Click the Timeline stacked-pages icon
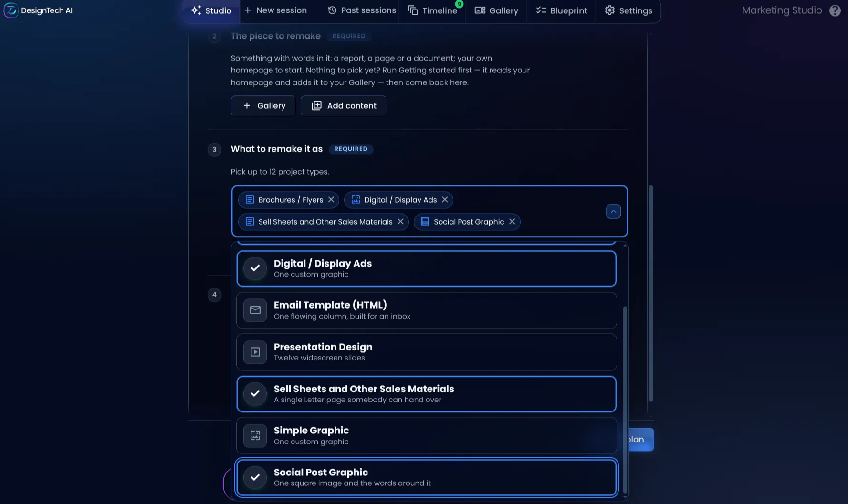The width and height of the screenshot is (848, 504). 413,10
